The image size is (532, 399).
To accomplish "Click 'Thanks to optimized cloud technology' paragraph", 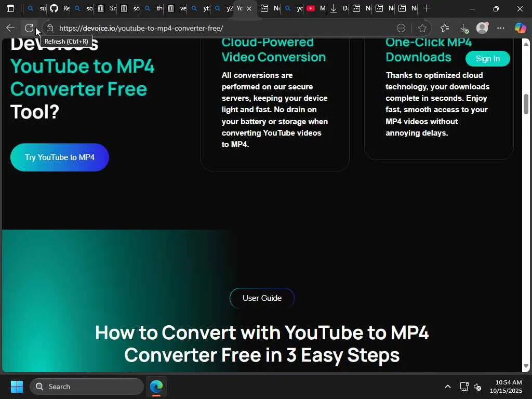I will tap(437, 104).
